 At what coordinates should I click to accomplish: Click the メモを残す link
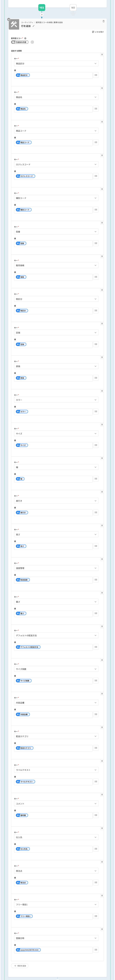pyautogui.click(x=98, y=32)
